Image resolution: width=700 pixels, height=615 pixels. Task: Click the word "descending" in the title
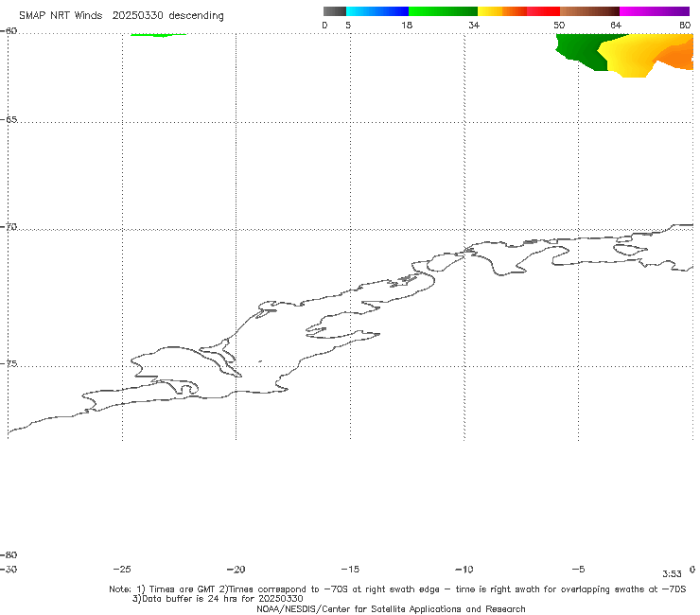(x=196, y=16)
